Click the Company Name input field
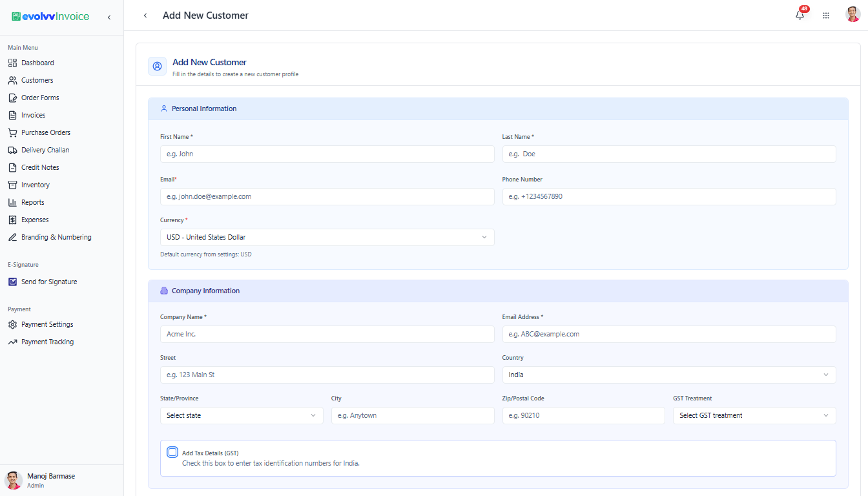The width and height of the screenshot is (868, 496). click(x=327, y=334)
